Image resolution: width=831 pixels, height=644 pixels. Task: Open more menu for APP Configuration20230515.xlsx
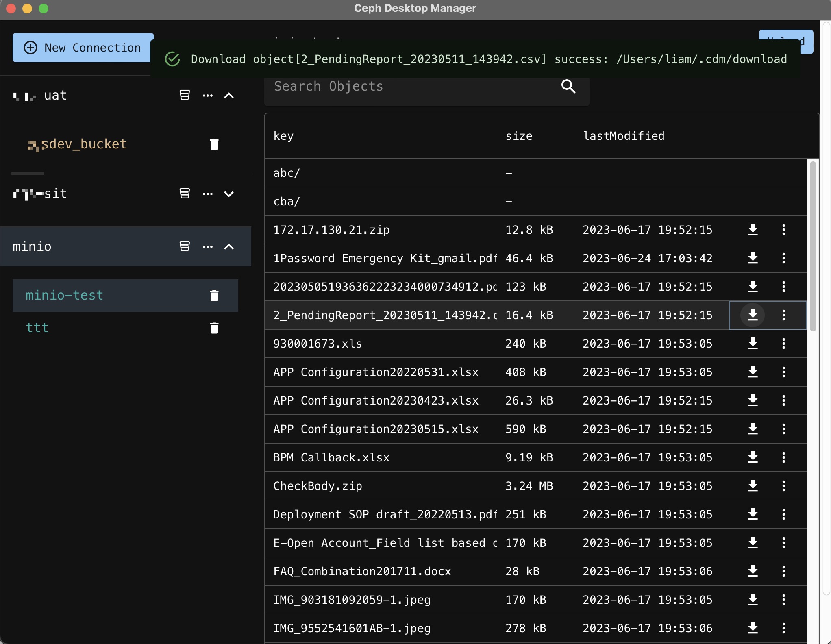[x=783, y=429]
